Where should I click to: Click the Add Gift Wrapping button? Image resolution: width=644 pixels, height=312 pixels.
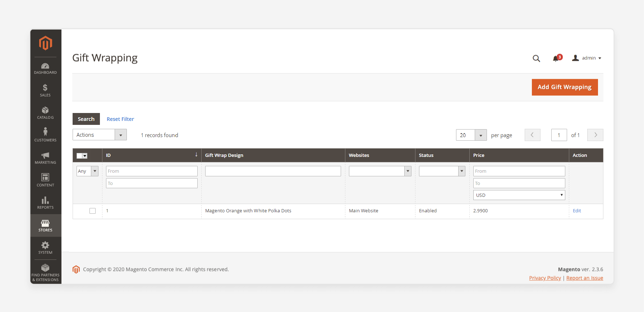coord(565,87)
